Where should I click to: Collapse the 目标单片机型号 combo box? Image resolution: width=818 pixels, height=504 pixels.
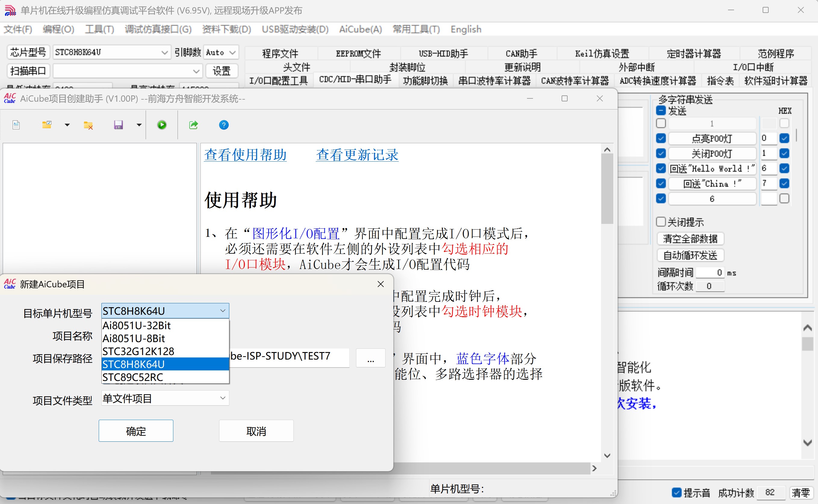click(223, 311)
